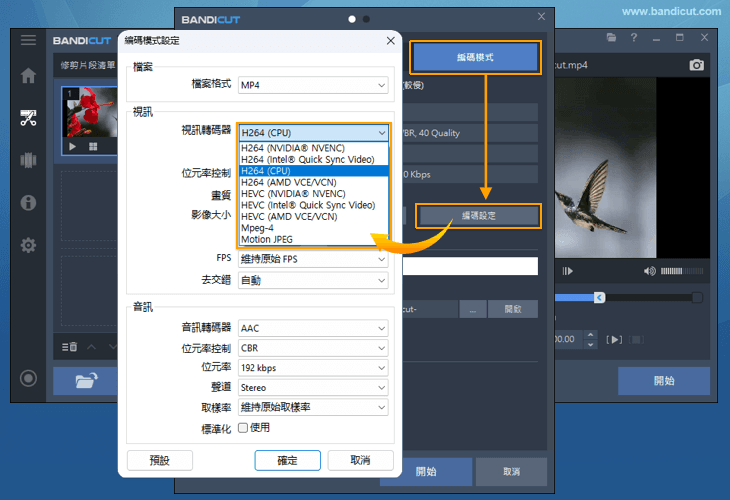Click the delete list icon below segments
Viewport: 730px width, 500px height.
[x=69, y=347]
